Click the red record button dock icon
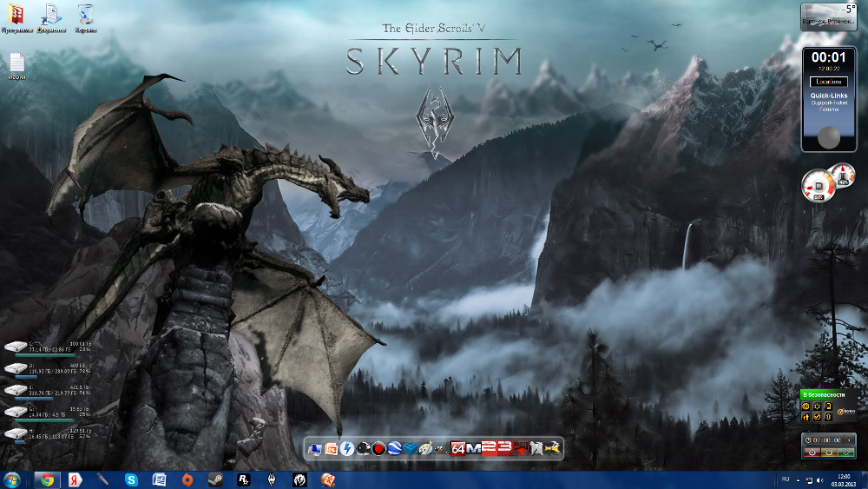This screenshot has width=868, height=489. coord(378,448)
